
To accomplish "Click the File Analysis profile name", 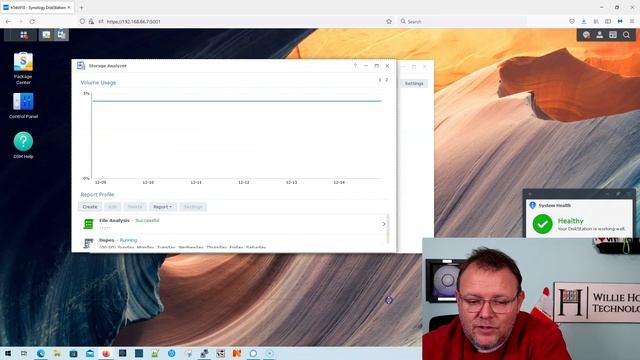I will pos(114,220).
